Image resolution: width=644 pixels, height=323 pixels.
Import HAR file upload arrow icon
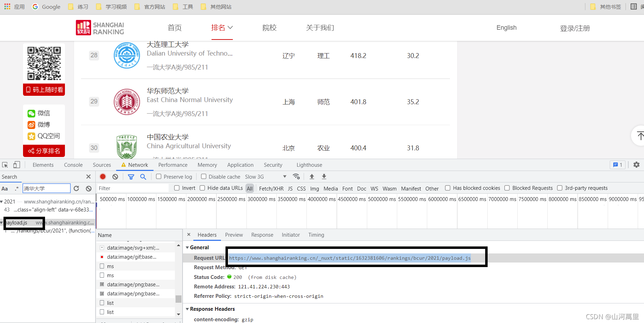[x=312, y=177]
